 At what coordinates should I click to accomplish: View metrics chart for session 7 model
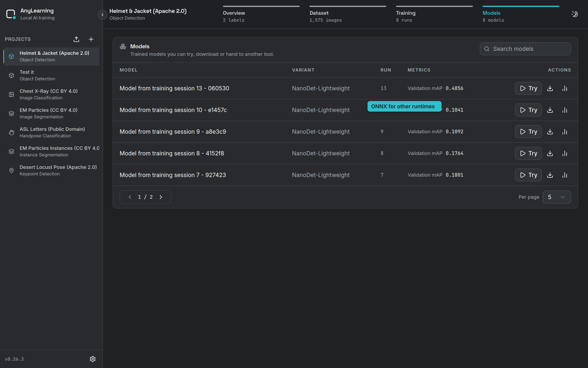point(565,175)
